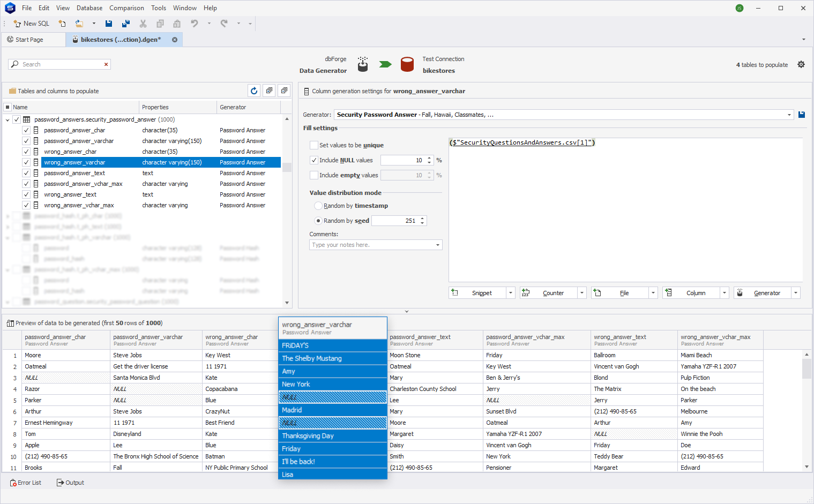Clear the search box with red X
The height and width of the screenshot is (504, 814).
[x=106, y=64]
